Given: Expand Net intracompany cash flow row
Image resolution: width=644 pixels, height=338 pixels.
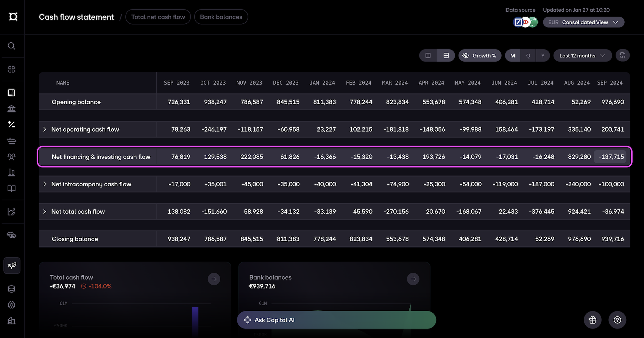Looking at the screenshot, I should [x=45, y=184].
